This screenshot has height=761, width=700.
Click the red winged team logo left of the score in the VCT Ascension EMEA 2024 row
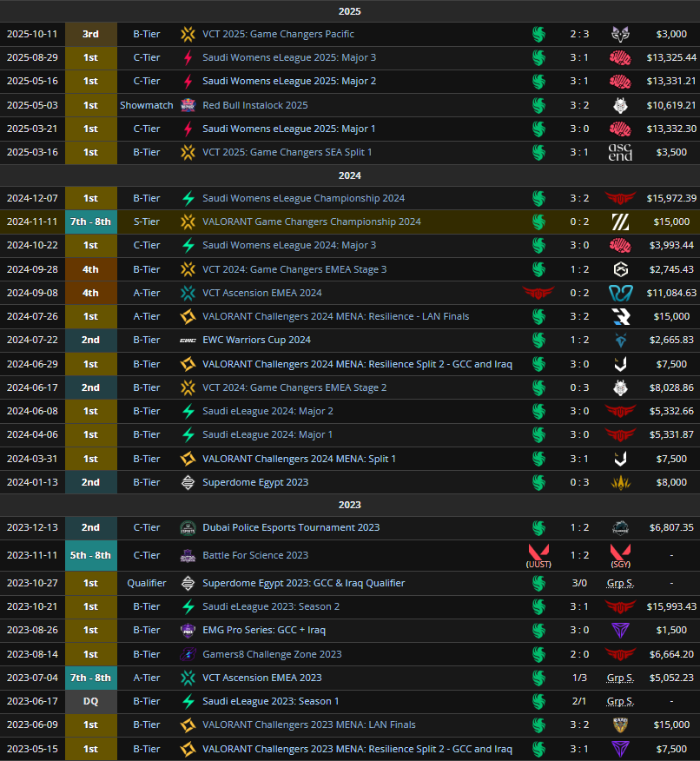[538, 293]
